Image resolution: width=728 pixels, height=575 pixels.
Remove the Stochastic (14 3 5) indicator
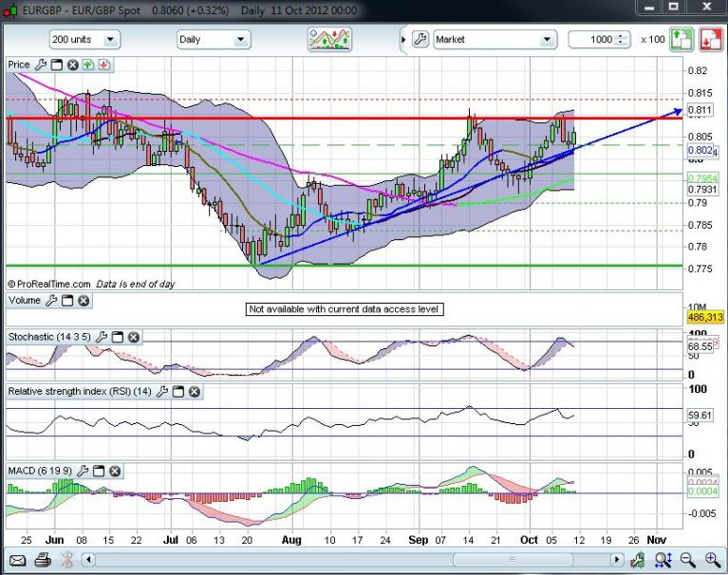click(x=133, y=337)
